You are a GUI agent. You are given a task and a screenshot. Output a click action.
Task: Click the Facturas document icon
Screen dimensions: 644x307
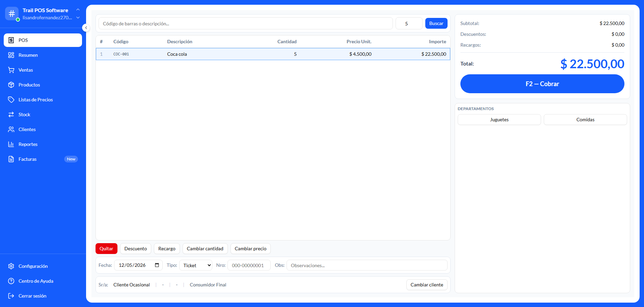pos(11,159)
